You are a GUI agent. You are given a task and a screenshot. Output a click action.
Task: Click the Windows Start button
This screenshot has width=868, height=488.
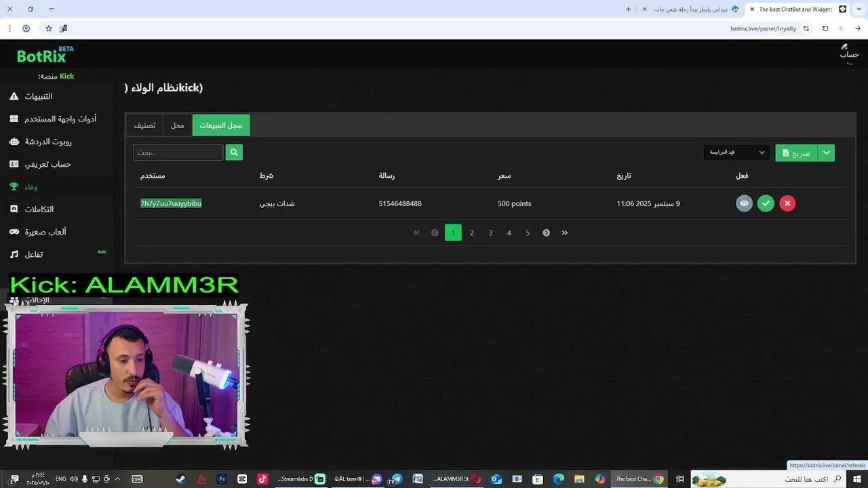point(857,479)
